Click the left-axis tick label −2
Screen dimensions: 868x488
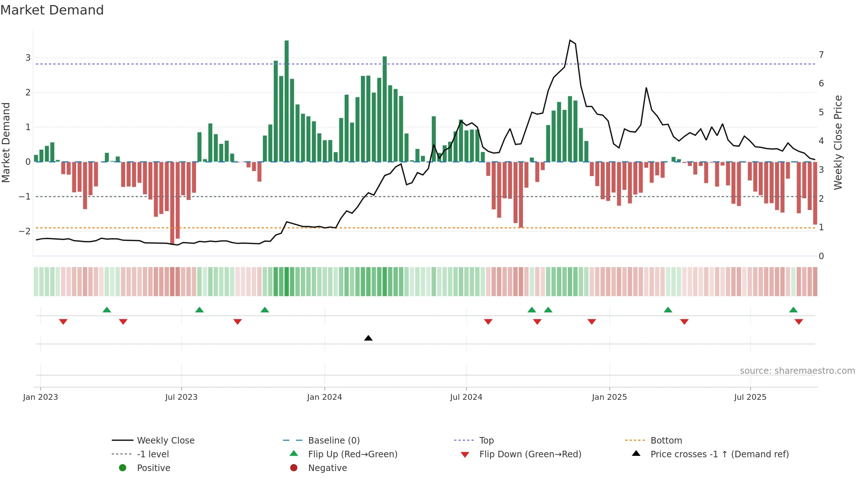[x=25, y=231]
